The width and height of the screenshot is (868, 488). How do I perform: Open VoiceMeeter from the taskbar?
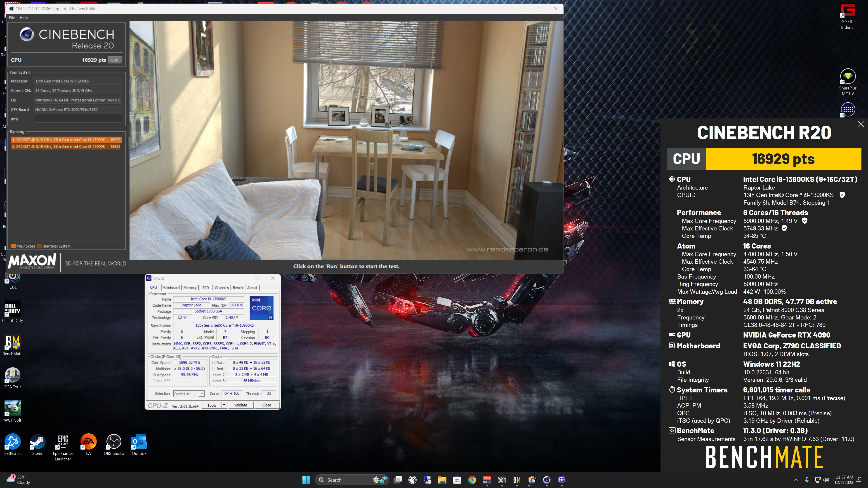tap(487, 480)
